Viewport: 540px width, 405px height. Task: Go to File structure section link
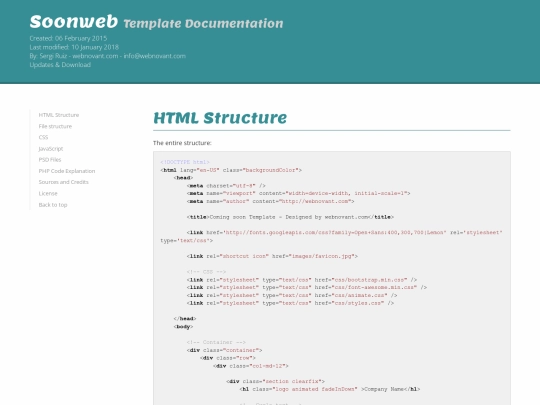tap(55, 126)
